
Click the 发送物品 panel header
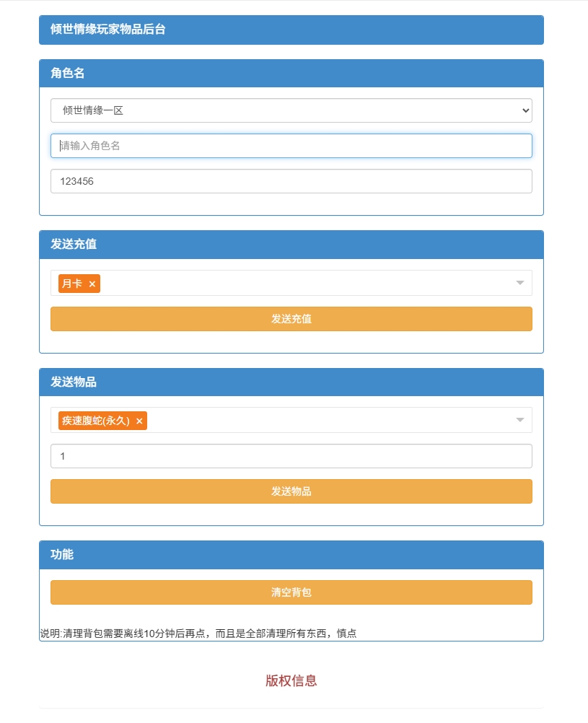coord(291,382)
